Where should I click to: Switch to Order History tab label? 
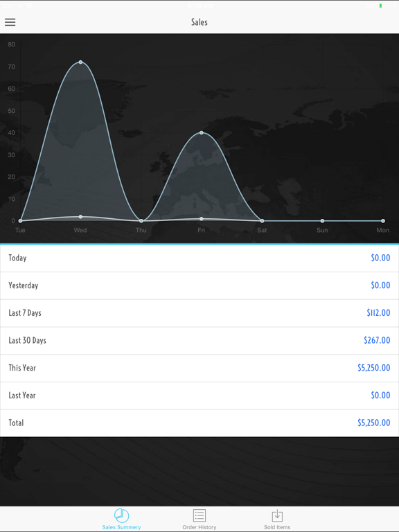199,527
